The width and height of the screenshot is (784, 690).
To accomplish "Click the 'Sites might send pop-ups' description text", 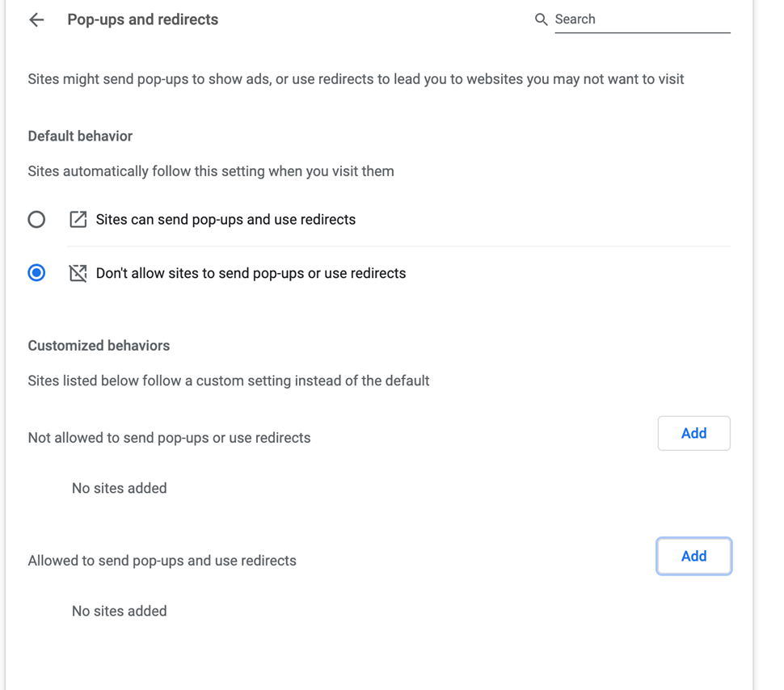I will point(356,79).
